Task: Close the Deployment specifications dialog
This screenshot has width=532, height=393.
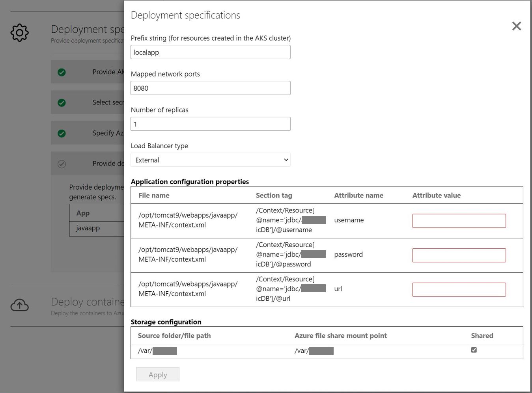Action: 517,26
